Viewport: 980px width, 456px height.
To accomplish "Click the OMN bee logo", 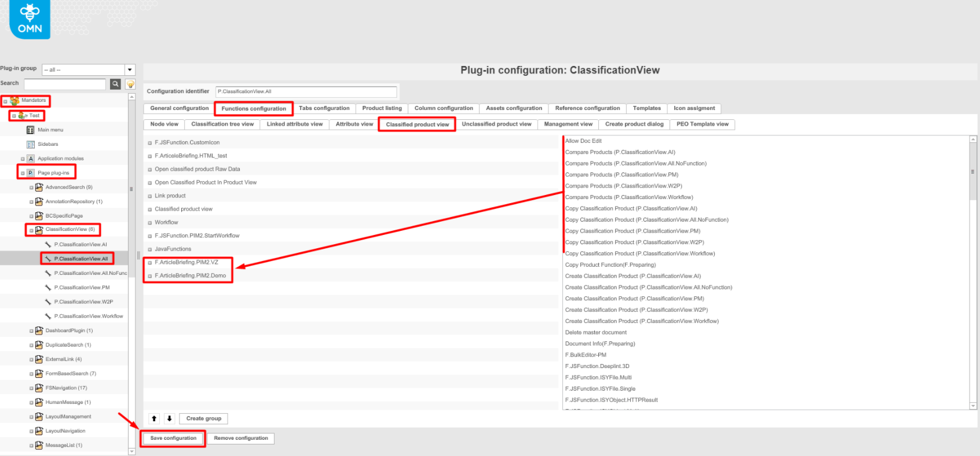I will [x=30, y=19].
